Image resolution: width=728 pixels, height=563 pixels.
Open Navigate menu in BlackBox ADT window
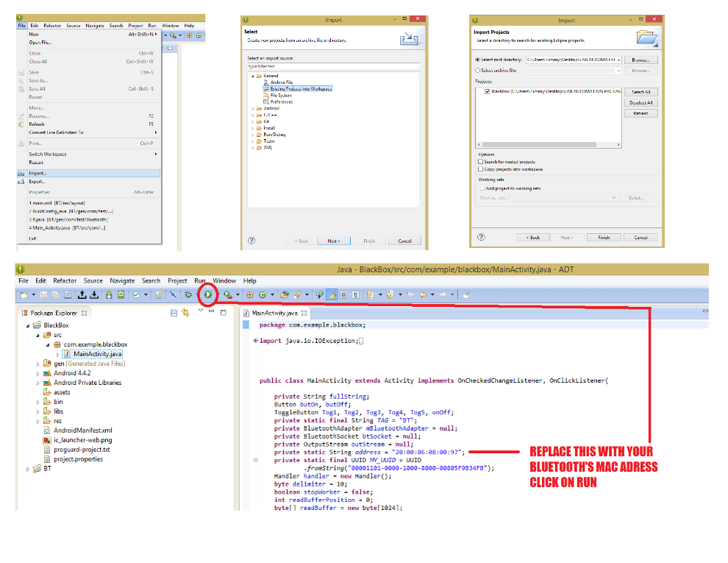122,280
